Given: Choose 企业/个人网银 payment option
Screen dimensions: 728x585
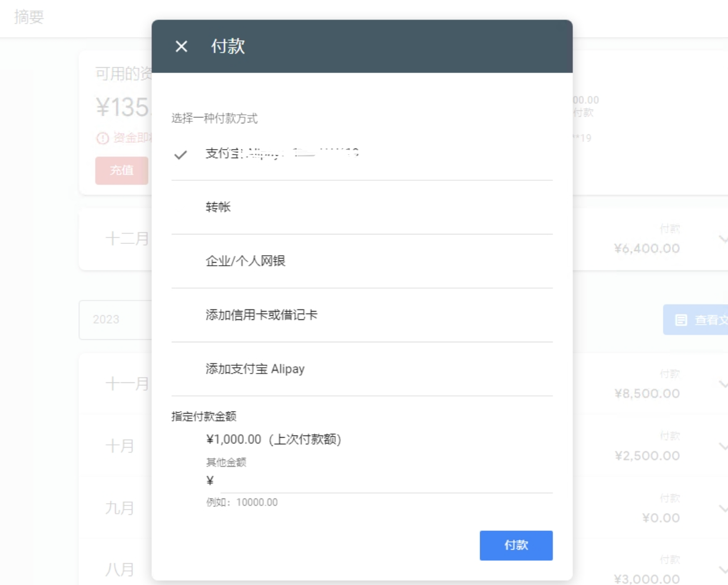Looking at the screenshot, I should click(362, 261).
